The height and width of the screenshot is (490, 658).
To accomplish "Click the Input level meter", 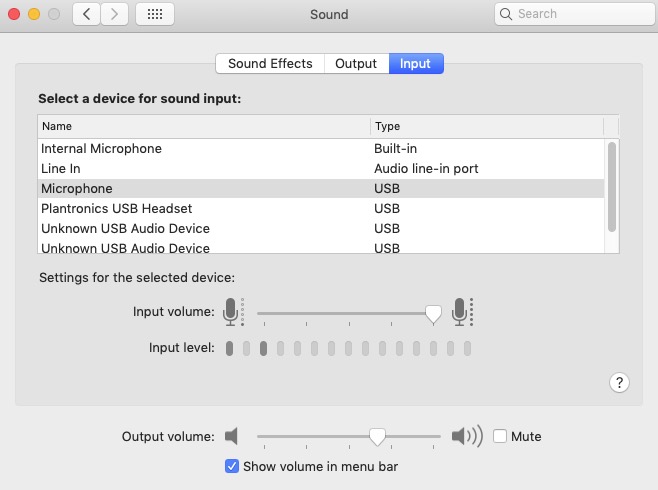I will pyautogui.click(x=348, y=348).
